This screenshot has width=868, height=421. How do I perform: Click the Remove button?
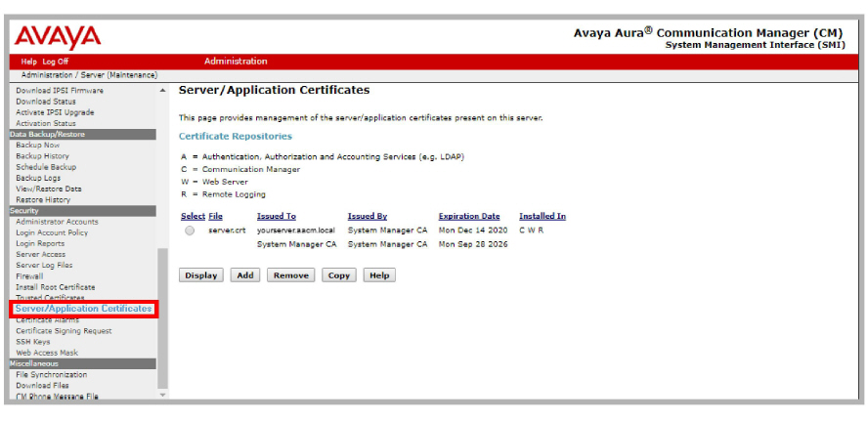point(291,275)
